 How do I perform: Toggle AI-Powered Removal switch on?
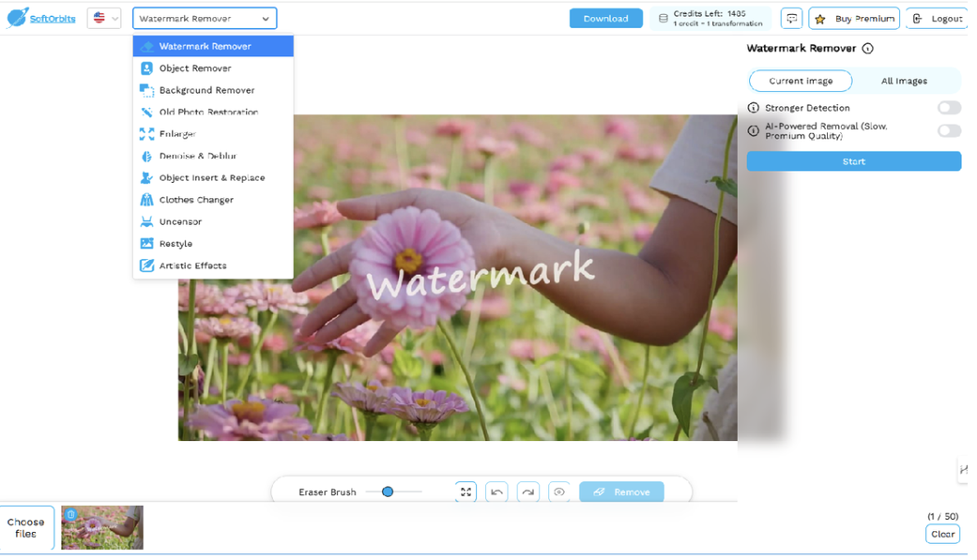pyautogui.click(x=949, y=131)
